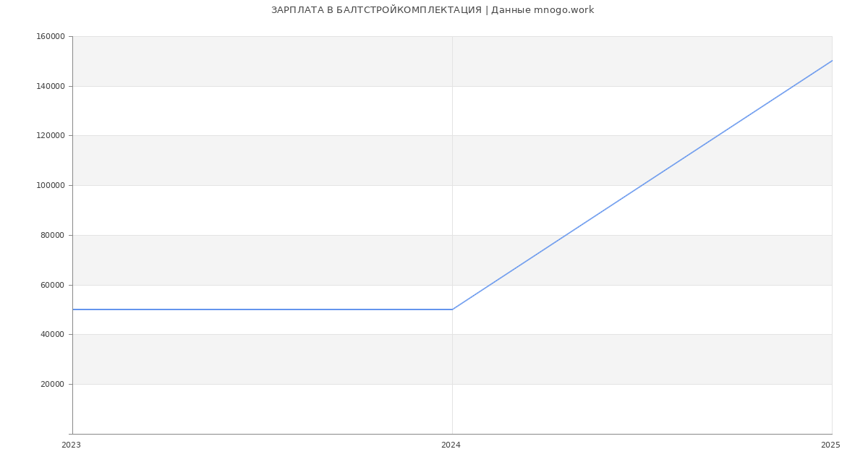Click the 160000 y-axis label
Screen dimensions: 868x470
[52, 37]
